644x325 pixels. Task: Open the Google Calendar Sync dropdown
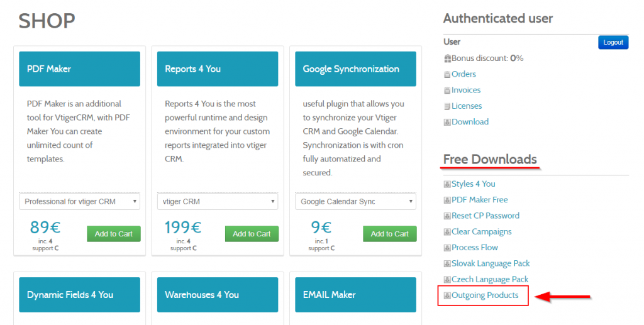point(355,202)
